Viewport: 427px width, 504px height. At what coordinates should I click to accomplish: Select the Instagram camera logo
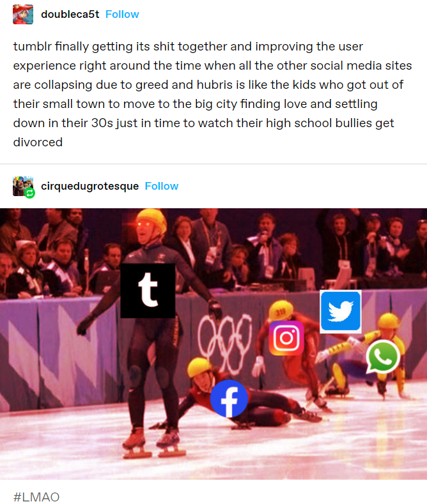[x=286, y=338]
